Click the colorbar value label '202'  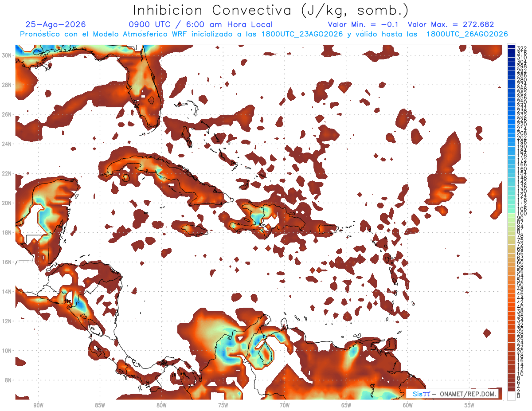click(x=522, y=137)
